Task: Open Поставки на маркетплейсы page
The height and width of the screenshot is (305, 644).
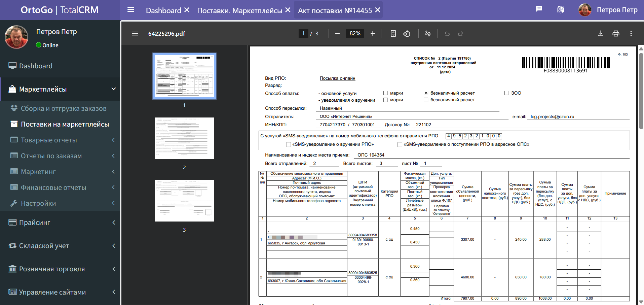Action: pyautogui.click(x=65, y=124)
